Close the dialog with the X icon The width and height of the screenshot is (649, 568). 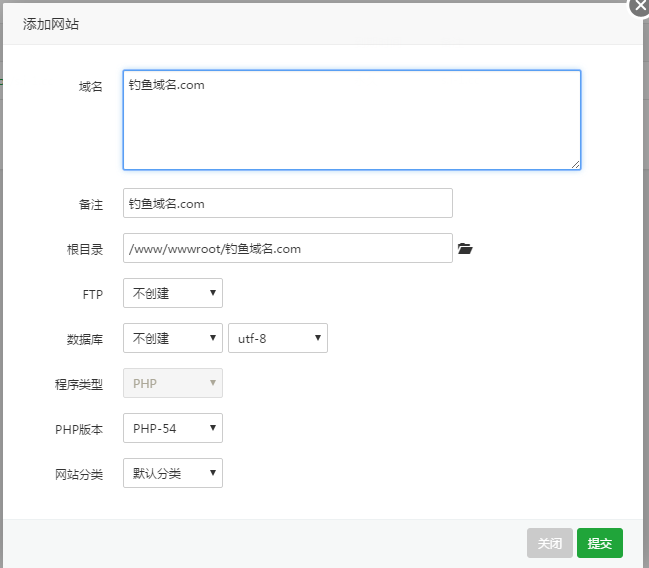(641, 5)
